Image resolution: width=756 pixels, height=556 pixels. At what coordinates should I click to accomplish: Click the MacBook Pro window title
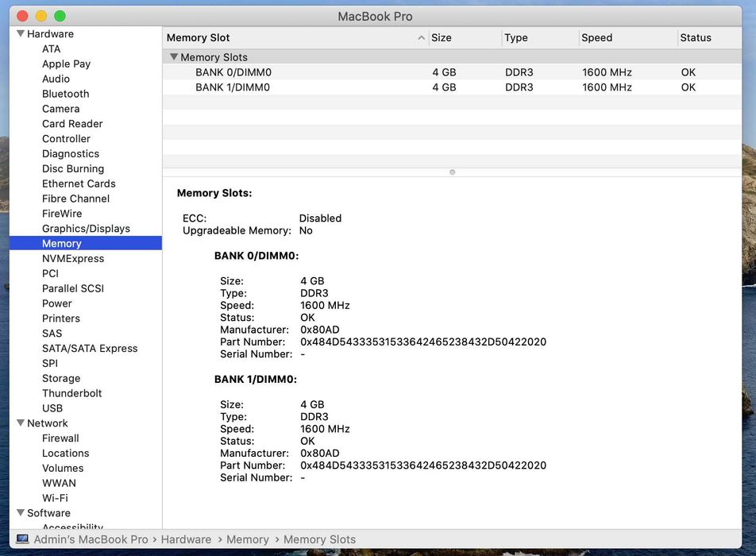click(x=375, y=16)
